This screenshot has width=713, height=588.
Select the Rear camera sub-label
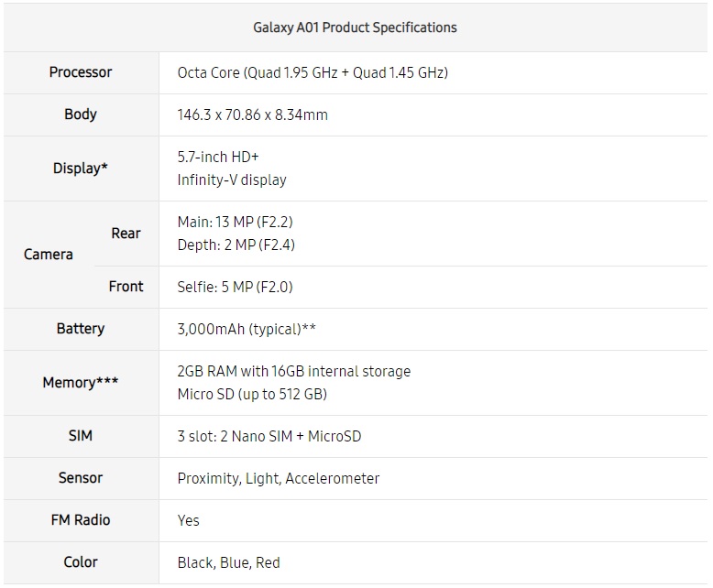pos(126,234)
